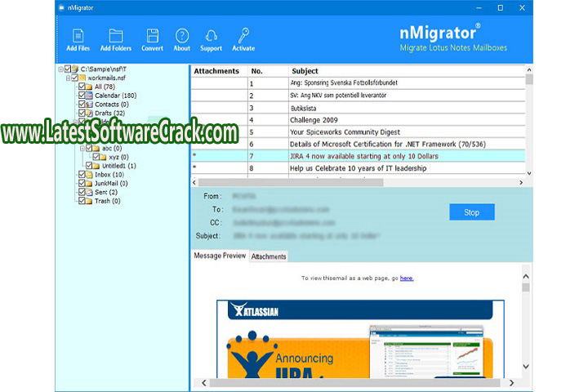Select the Calendar folder icon in tree

(90, 96)
